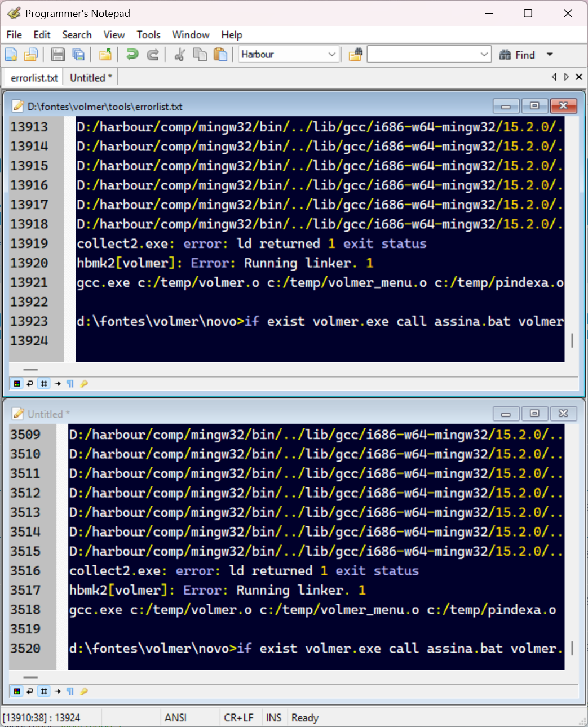Open the Find button's dropdown arrow

(550, 55)
